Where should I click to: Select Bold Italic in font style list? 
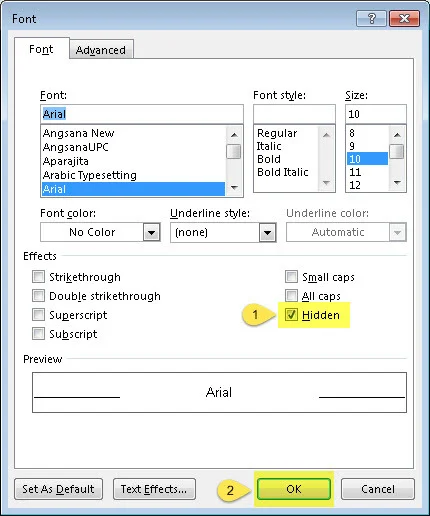coord(283,172)
